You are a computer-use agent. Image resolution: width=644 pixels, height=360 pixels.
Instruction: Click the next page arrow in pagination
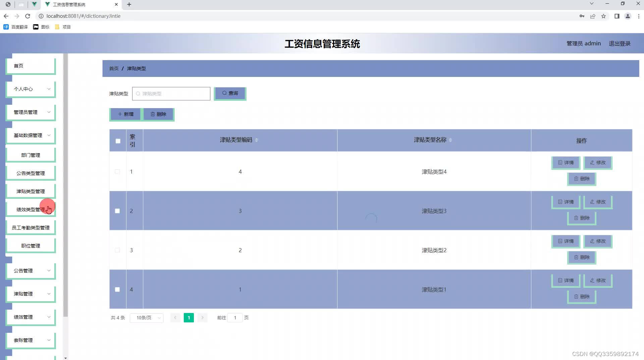pyautogui.click(x=203, y=318)
